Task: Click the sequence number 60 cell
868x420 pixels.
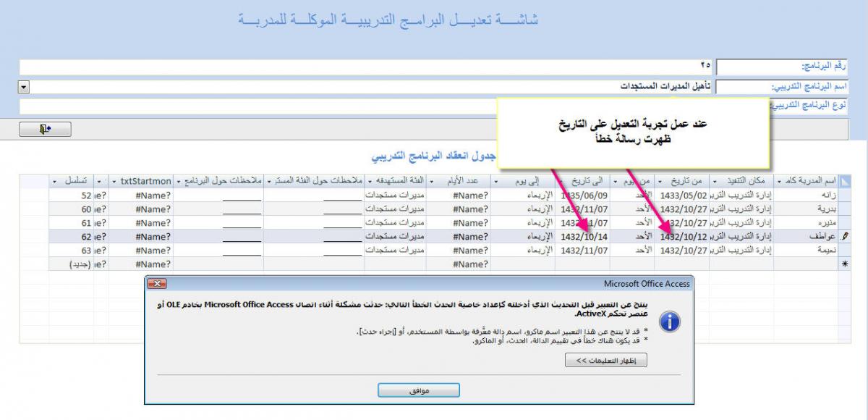Action: (71, 209)
